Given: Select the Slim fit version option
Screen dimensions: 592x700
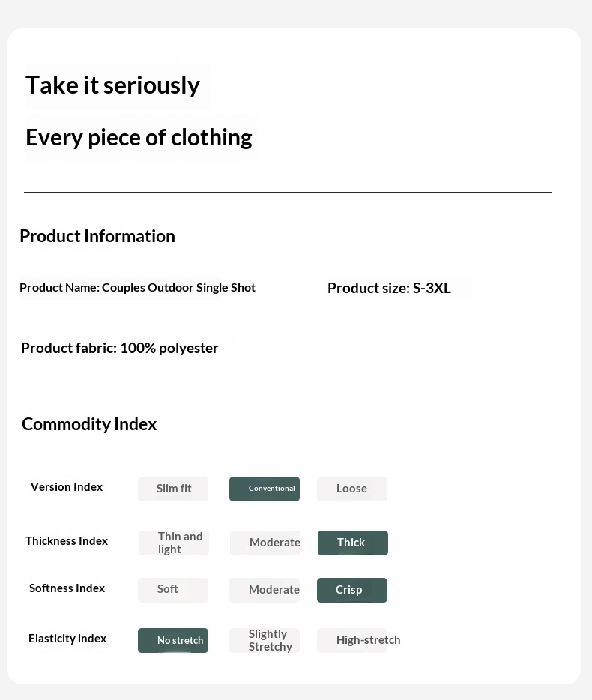Looking at the screenshot, I should pos(173,489).
